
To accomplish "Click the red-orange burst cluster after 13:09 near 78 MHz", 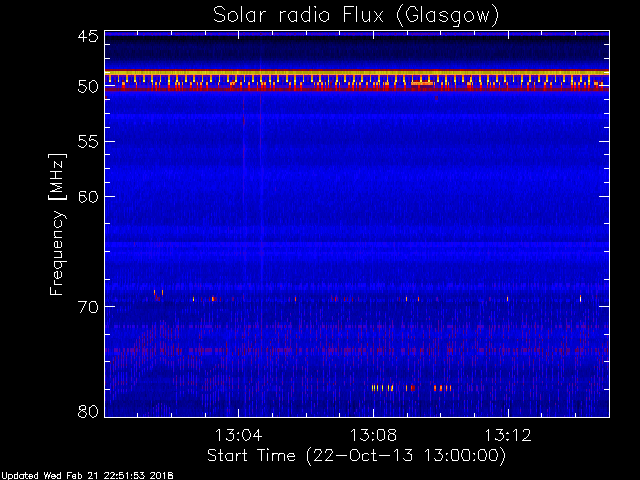I will pos(442,388).
